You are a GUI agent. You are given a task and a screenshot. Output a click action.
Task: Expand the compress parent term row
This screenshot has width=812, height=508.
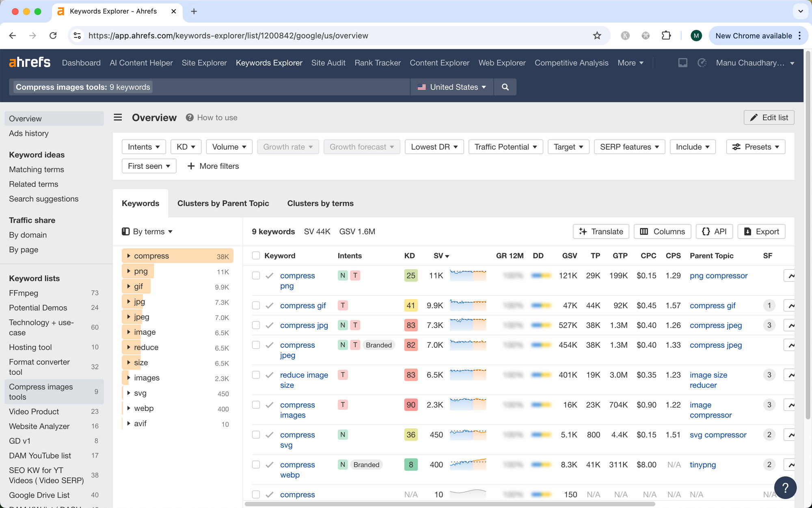[128, 255]
